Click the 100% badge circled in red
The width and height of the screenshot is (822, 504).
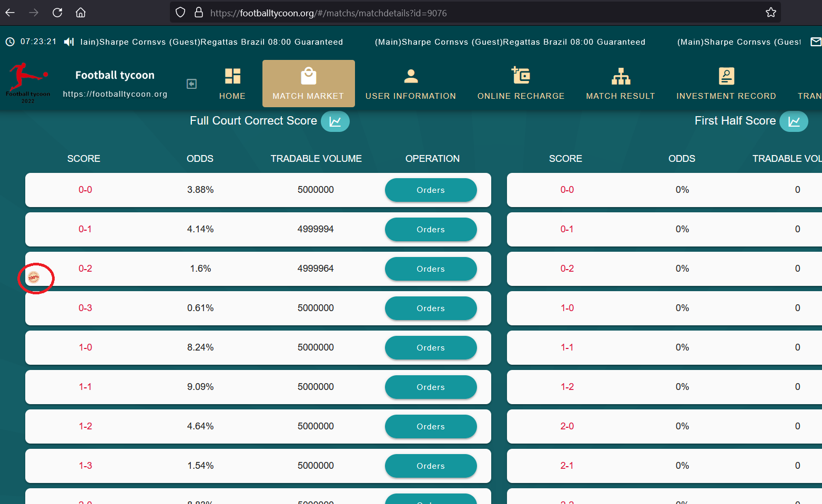coord(34,277)
